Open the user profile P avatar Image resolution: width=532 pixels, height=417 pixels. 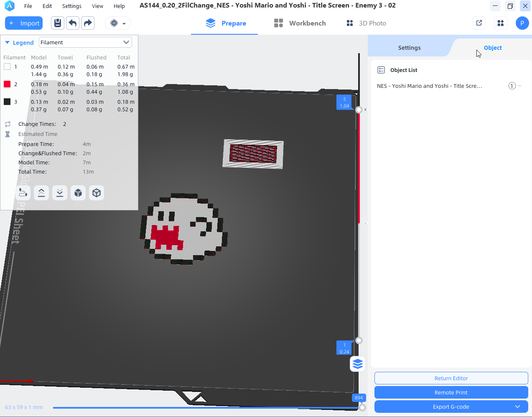coord(522,23)
